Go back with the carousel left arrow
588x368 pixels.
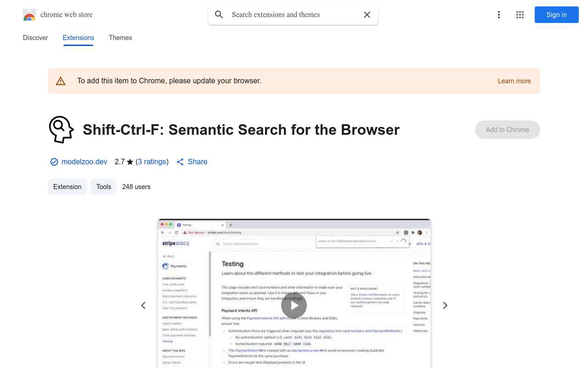(143, 305)
